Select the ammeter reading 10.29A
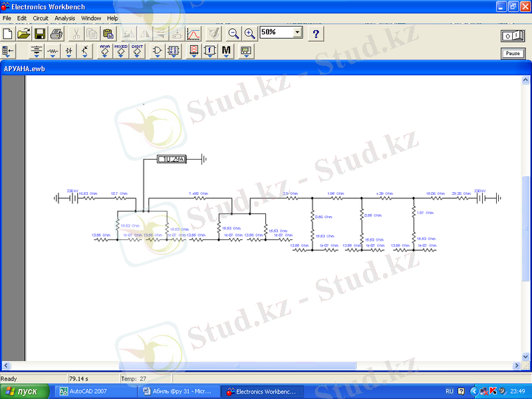 [x=172, y=159]
